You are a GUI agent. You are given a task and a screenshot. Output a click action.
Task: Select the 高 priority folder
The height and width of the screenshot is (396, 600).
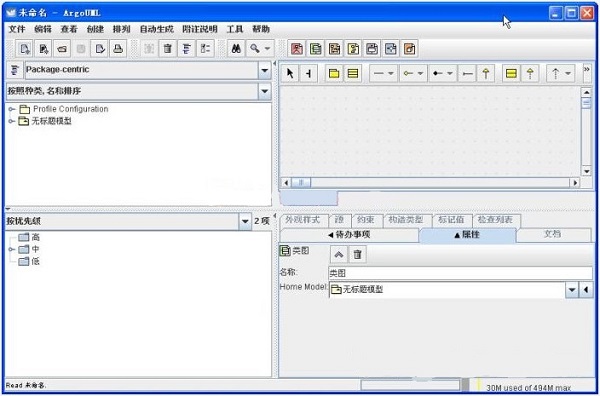tap(29, 237)
